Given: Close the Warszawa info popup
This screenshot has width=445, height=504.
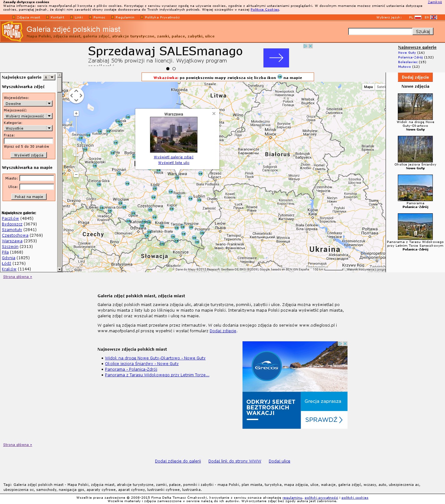Looking at the screenshot, I should (x=214, y=113).
